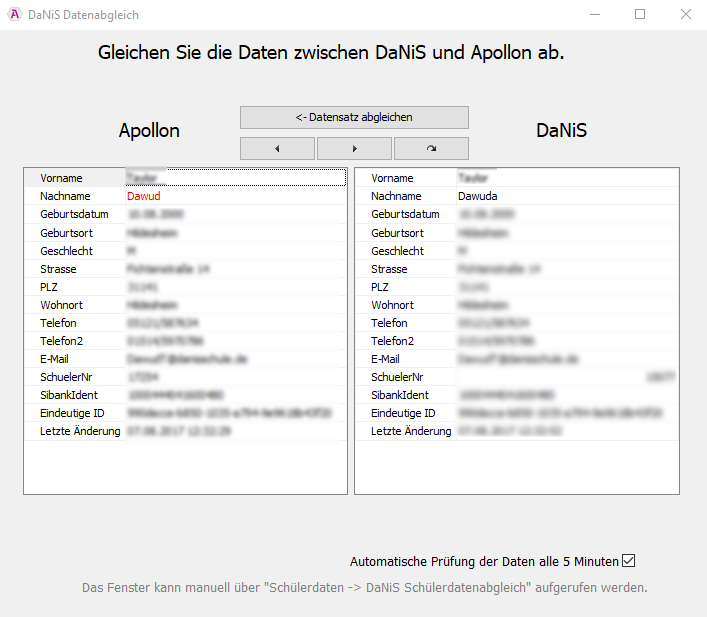Click the DaNiS 'Geburtsdatum' row label
Image resolution: width=707 pixels, height=617 pixels.
click(x=405, y=214)
